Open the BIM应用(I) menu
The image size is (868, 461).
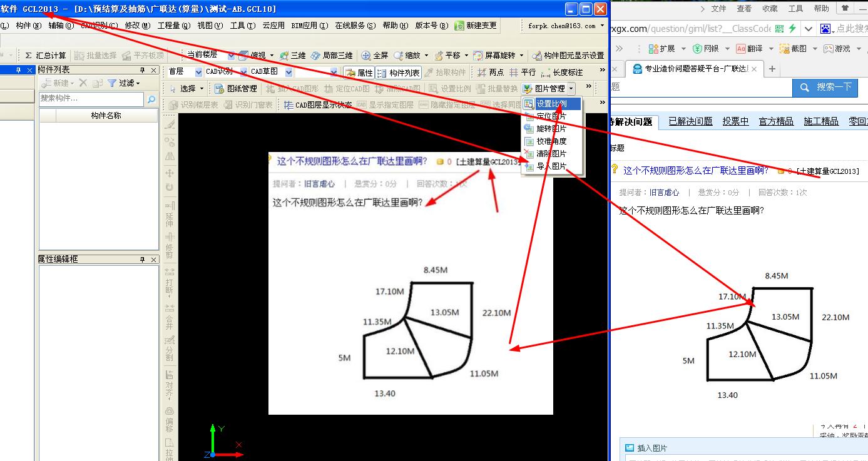tap(310, 26)
